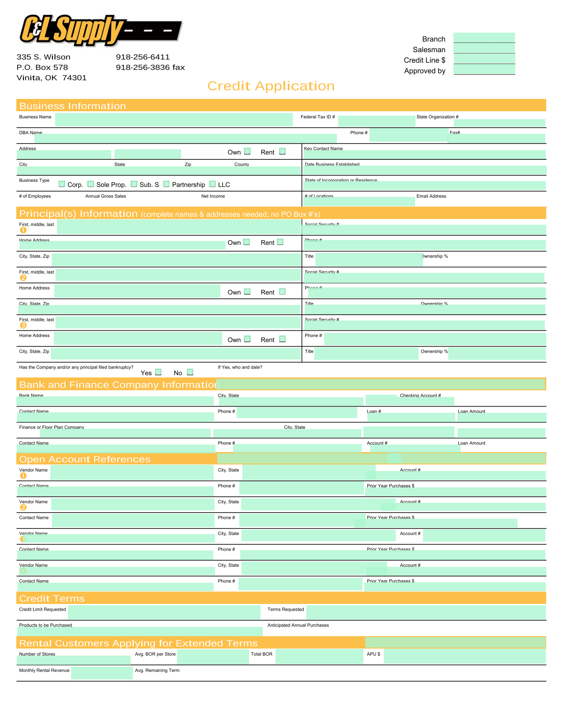Focus the Federal Tax ID # input
The height and width of the screenshot is (728, 563).
pyautogui.click(x=377, y=121)
